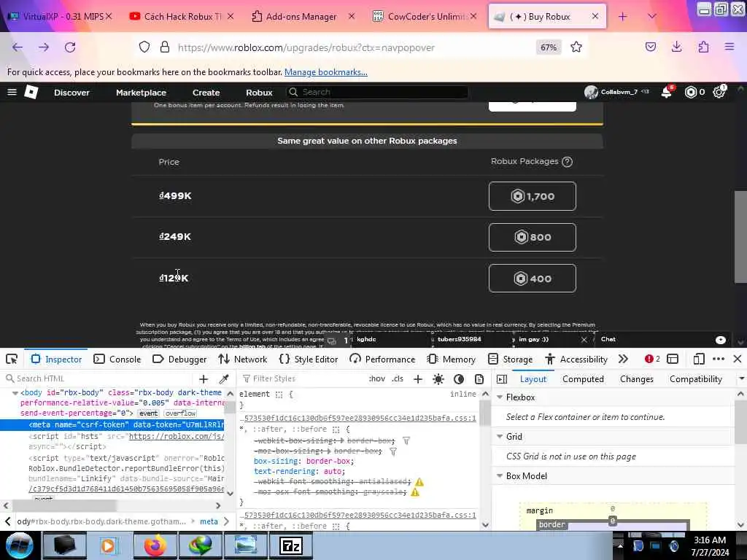This screenshot has width=747, height=560.
Task: Collapse the body element node
Action: pos(15,393)
